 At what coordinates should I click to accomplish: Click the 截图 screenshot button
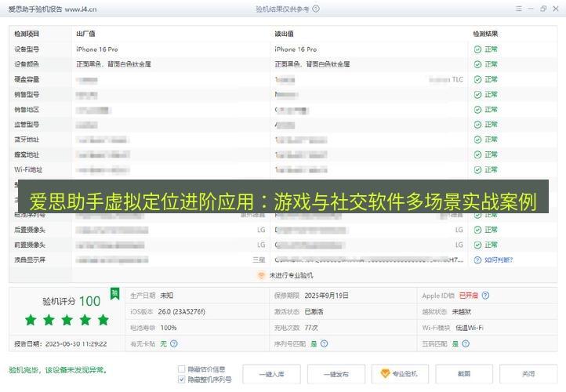click(464, 374)
